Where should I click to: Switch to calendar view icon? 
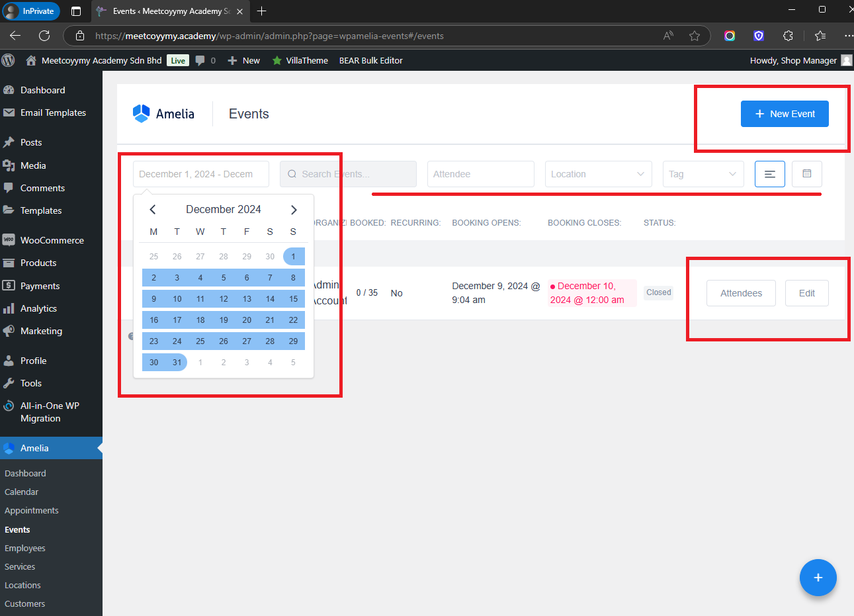[x=807, y=174]
